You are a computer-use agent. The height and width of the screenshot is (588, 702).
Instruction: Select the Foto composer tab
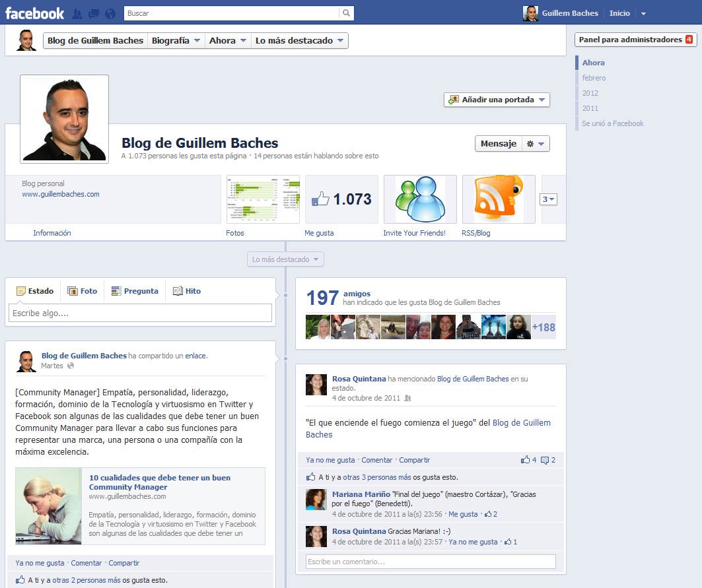pyautogui.click(x=83, y=291)
